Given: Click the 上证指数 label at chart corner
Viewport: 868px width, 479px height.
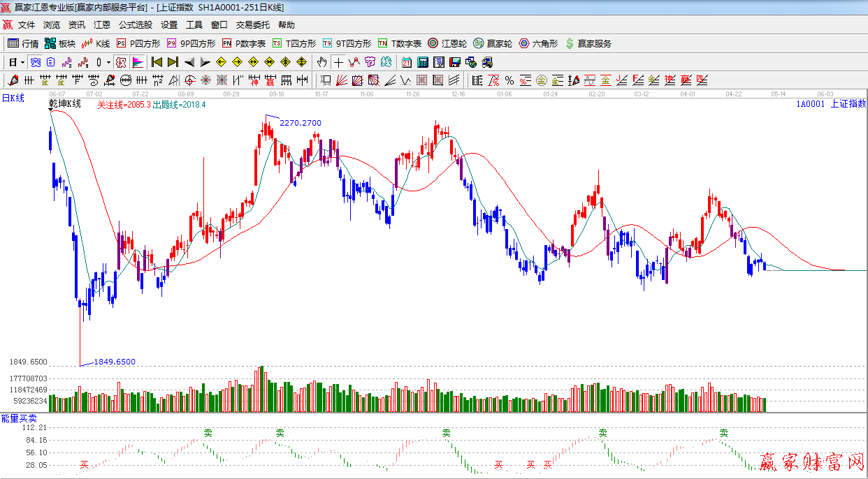Looking at the screenshot, I should point(848,104).
